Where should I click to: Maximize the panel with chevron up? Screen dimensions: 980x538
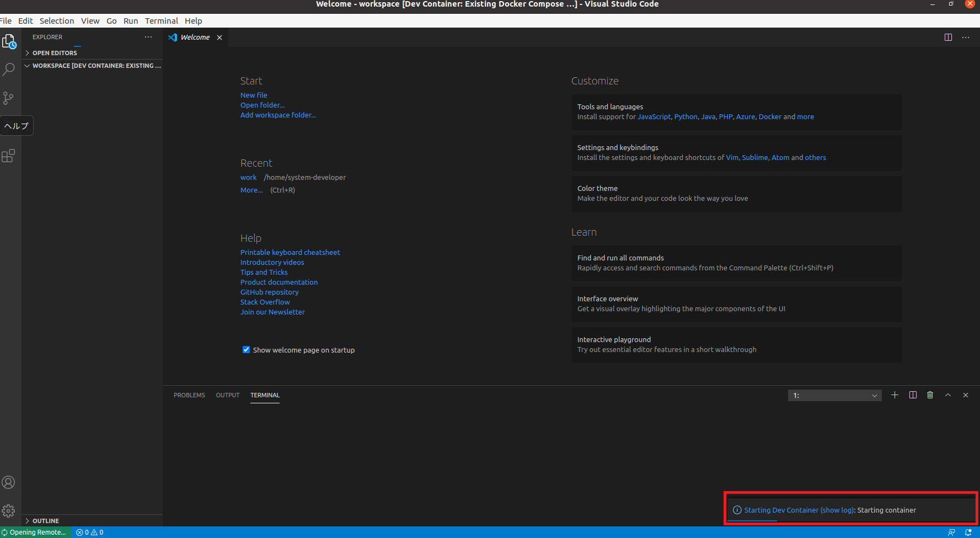948,395
